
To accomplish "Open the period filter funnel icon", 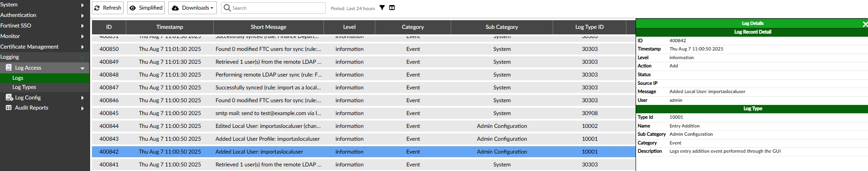I will pyautogui.click(x=382, y=8).
